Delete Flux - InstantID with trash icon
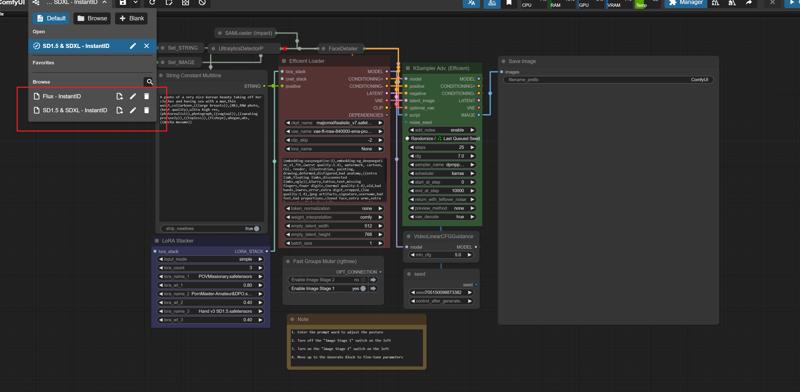 tap(146, 96)
